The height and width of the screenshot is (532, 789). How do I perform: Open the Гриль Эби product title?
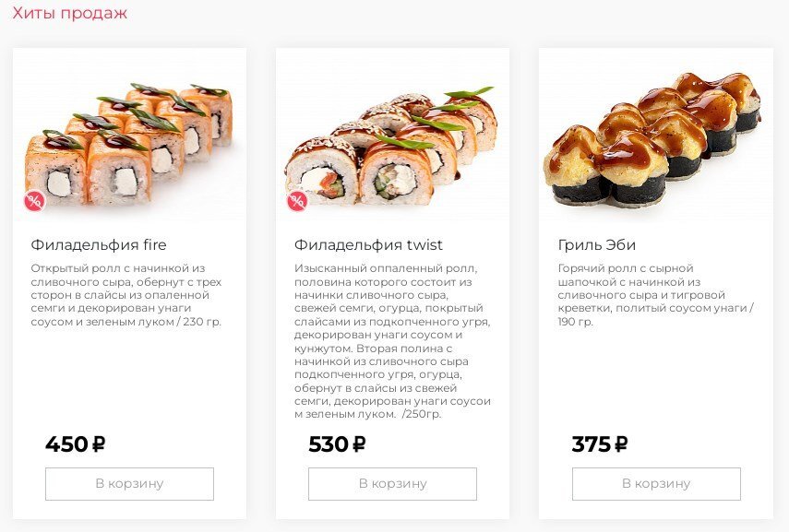click(x=597, y=245)
